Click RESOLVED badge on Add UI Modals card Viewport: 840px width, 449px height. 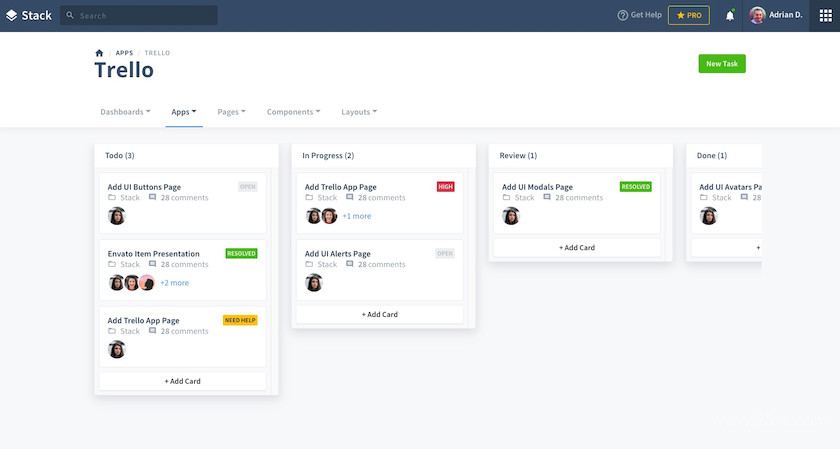(x=635, y=186)
